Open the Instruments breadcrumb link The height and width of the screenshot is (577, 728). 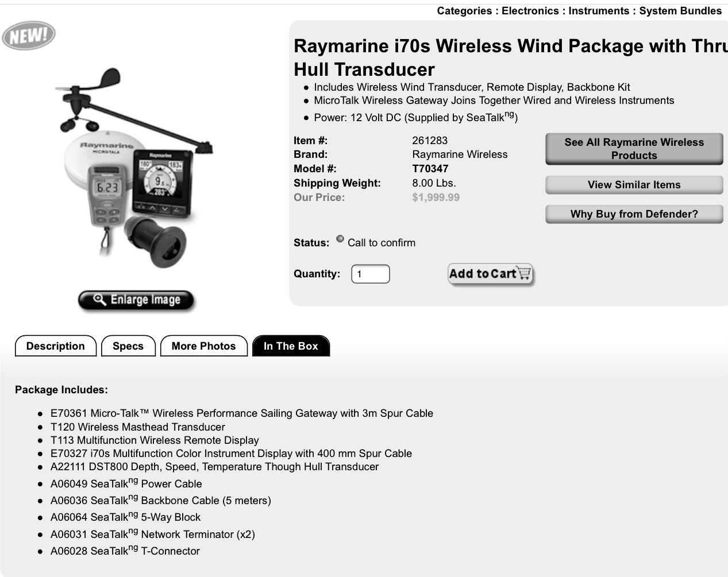click(x=599, y=11)
